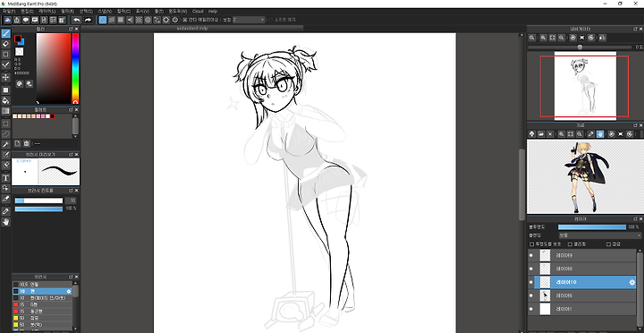The image size is (644, 333).
Task: Select the Dot tool below the eraser
Action: pyautogui.click(x=5, y=55)
